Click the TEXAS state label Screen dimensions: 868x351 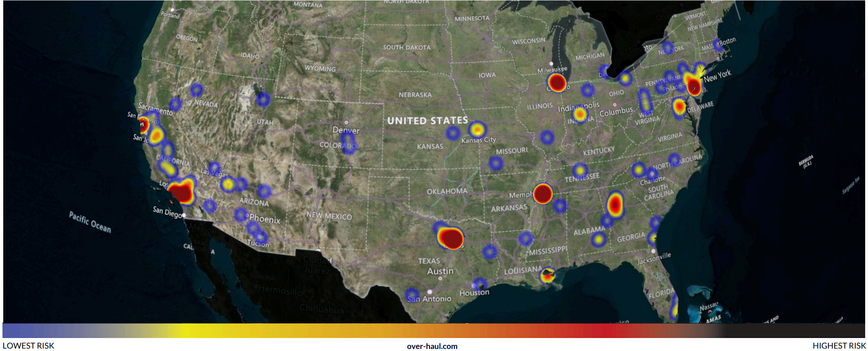[x=429, y=261]
